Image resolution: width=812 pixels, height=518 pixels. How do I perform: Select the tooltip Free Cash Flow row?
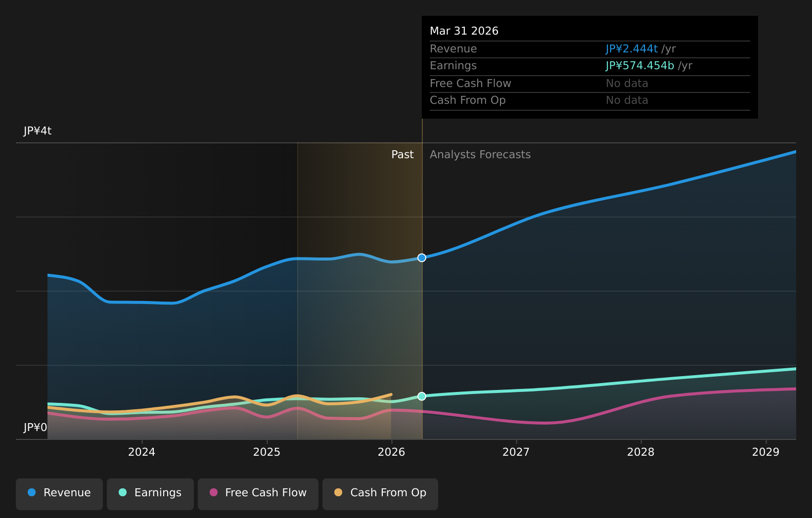pyautogui.click(x=590, y=84)
